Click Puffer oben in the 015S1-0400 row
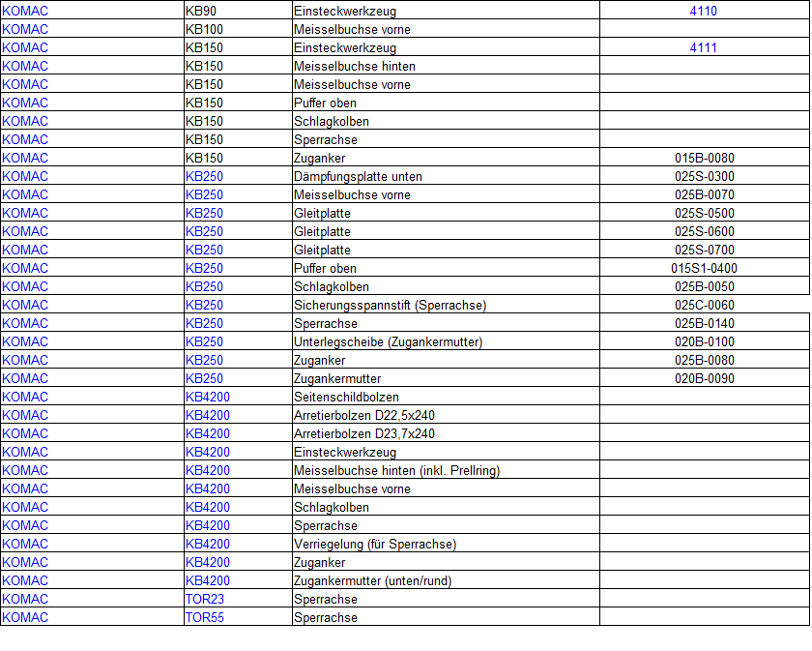 [325, 269]
